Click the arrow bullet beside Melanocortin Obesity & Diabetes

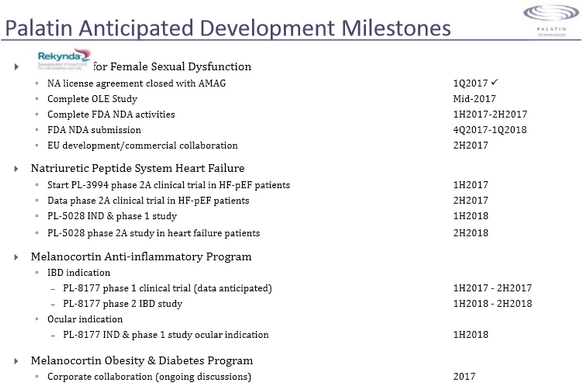16,361
